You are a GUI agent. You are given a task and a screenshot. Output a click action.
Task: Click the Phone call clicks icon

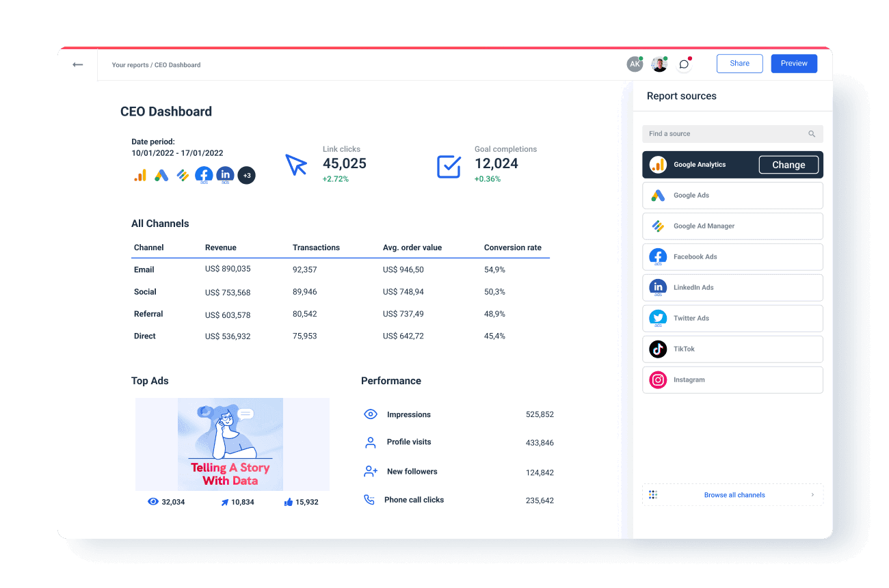[370, 499]
